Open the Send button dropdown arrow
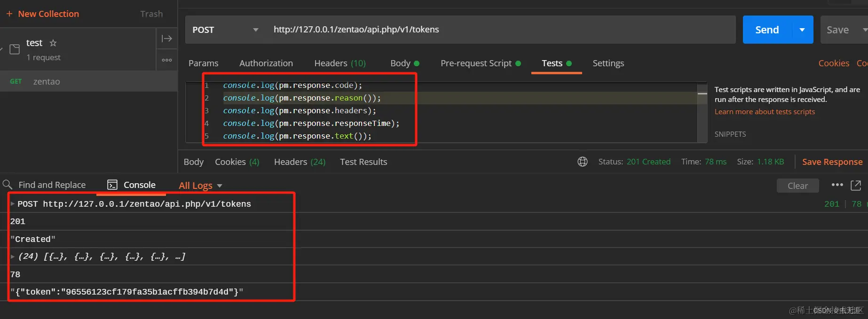Image resolution: width=868 pixels, height=319 pixels. [802, 30]
